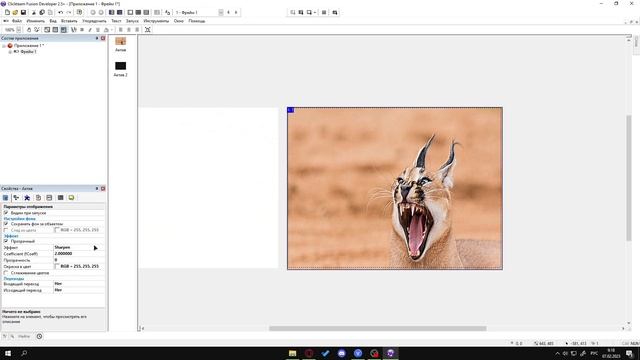Click the Redo arrow icon
The image size is (640, 360).
coord(69,13)
